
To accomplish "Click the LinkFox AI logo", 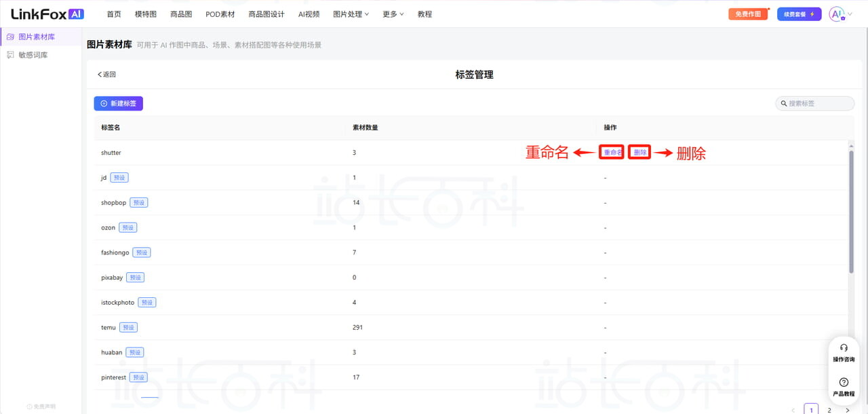I will coord(47,14).
